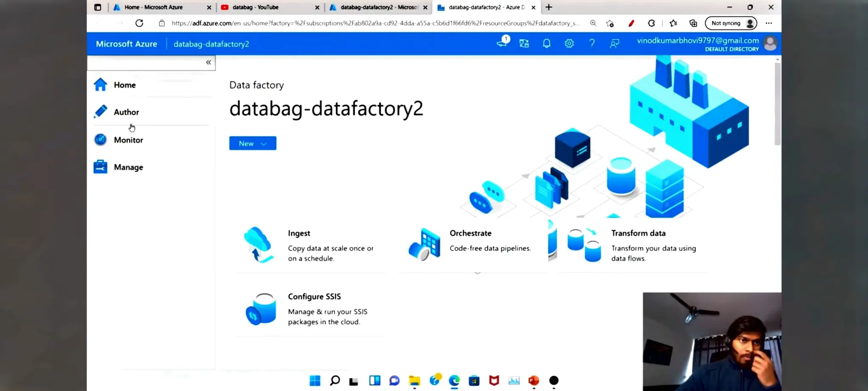The height and width of the screenshot is (391, 868).
Task: Click databag-datafactory2 name in header
Action: click(x=211, y=44)
